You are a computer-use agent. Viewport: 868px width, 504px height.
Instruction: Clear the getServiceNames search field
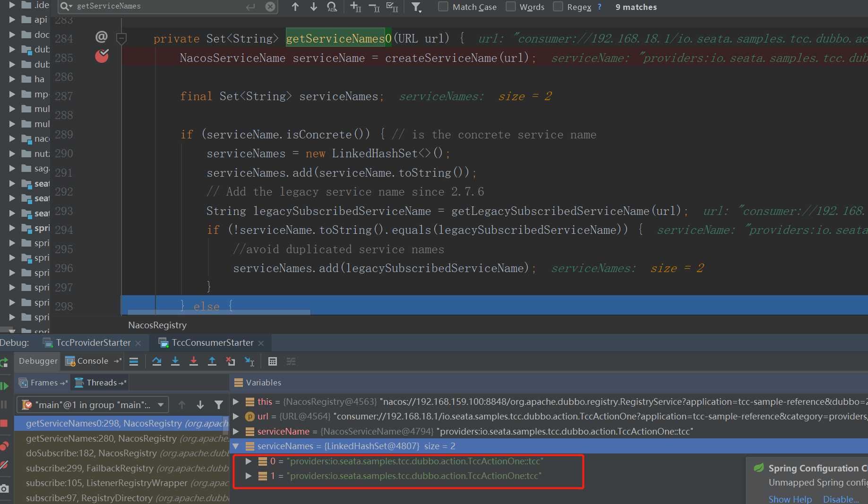[x=270, y=7]
